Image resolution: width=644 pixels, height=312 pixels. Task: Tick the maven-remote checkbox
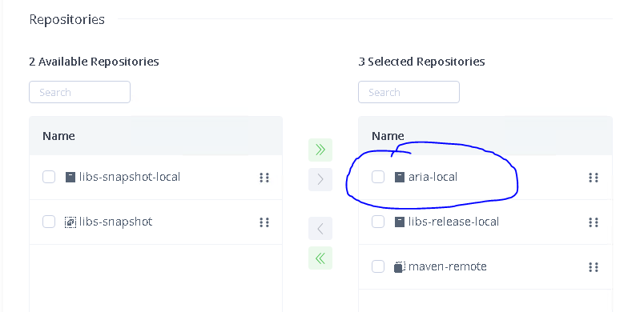(x=378, y=266)
